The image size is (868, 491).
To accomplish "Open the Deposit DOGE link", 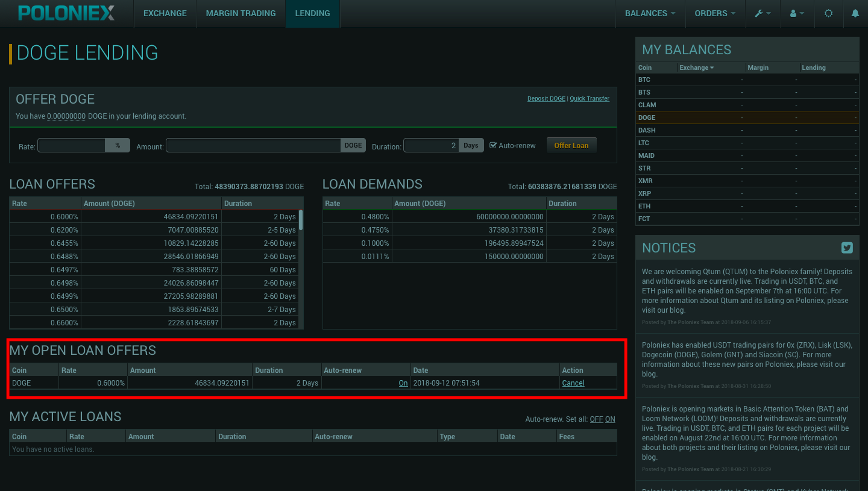I will [x=546, y=99].
